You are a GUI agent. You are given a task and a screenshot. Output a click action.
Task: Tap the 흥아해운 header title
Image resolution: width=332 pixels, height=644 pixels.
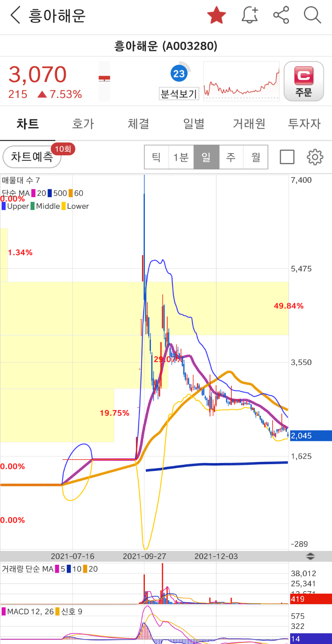[57, 16]
